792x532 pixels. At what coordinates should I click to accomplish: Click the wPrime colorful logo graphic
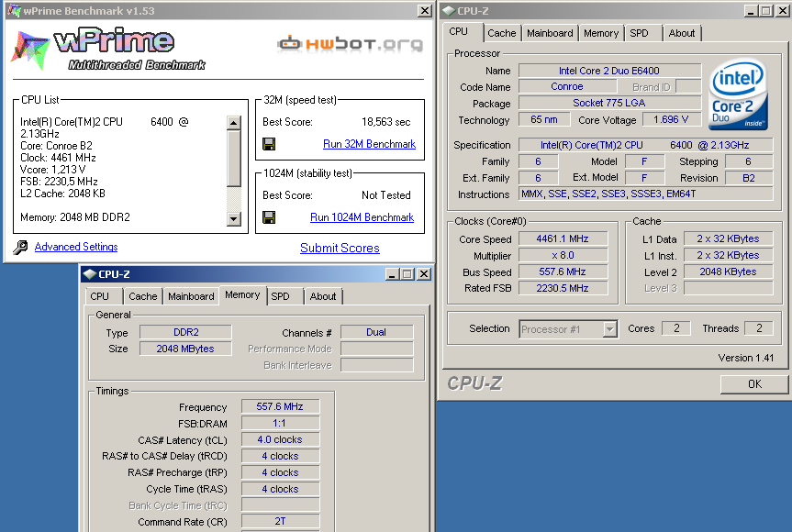tap(30, 50)
